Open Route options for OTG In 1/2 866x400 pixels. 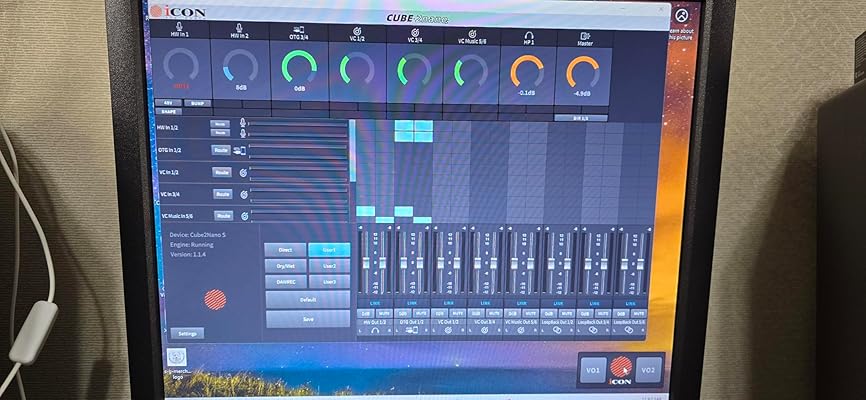point(221,150)
